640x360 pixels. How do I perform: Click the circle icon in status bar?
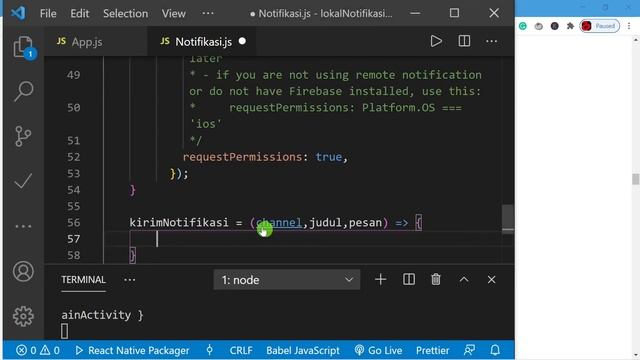[209, 350]
